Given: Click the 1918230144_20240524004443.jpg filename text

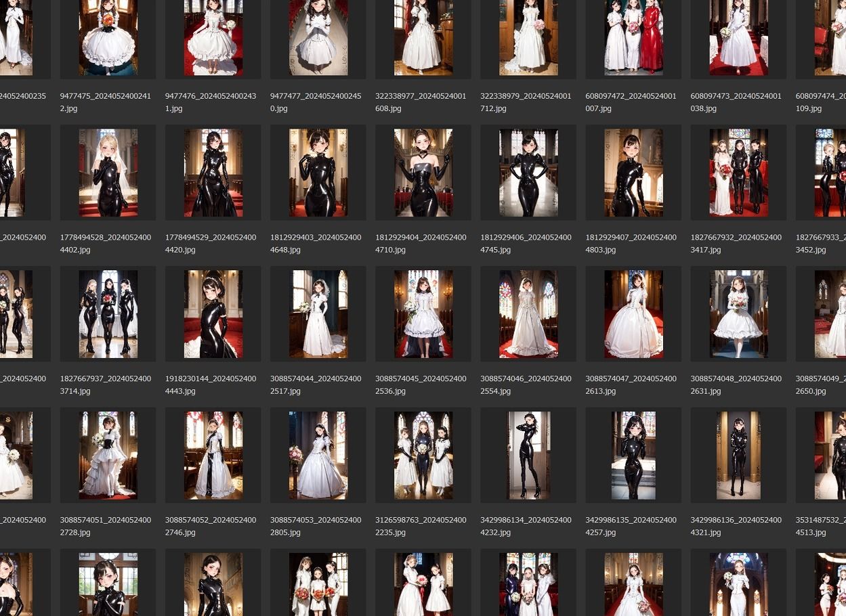Looking at the screenshot, I should pos(211,384).
